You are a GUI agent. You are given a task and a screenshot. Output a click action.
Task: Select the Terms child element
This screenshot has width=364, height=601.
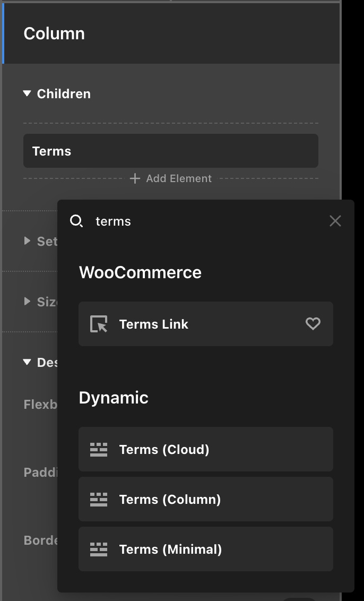(170, 151)
